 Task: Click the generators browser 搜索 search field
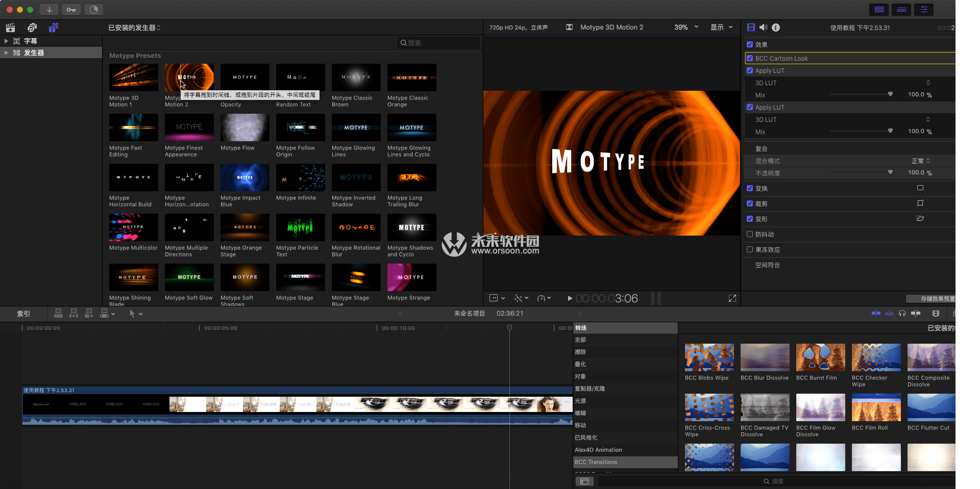[x=438, y=43]
